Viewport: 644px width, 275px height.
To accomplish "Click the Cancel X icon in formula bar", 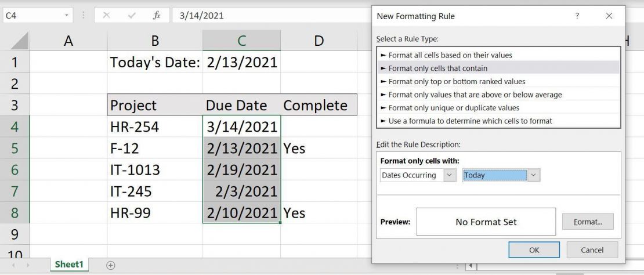I will (x=106, y=16).
